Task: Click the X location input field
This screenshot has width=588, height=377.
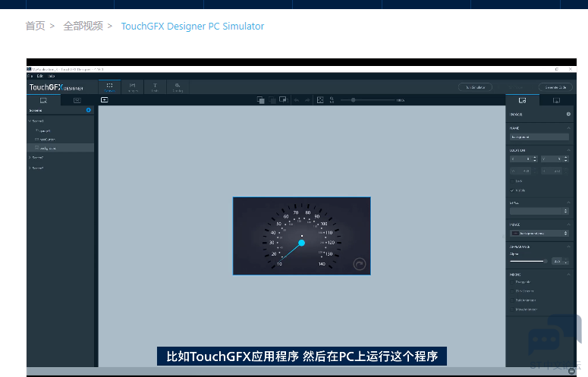Action: click(521, 159)
